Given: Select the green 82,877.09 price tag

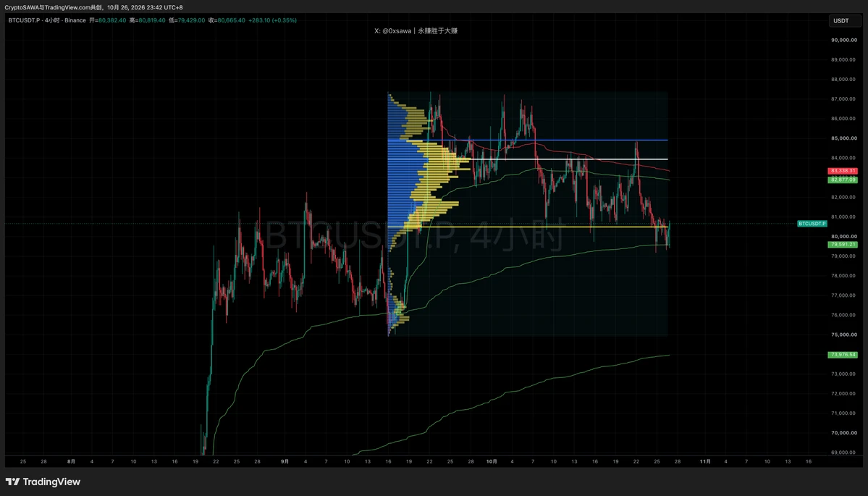Looking at the screenshot, I should 843,180.
